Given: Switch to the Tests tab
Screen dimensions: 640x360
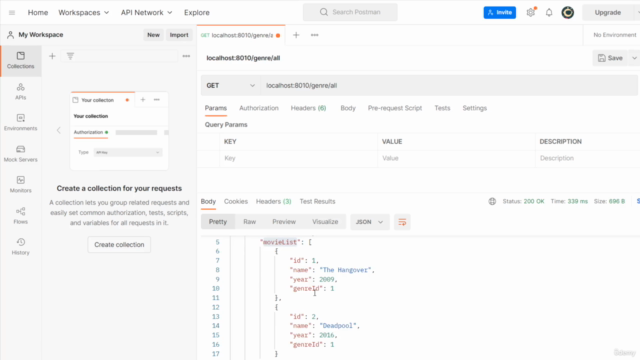Looking at the screenshot, I should click(442, 108).
